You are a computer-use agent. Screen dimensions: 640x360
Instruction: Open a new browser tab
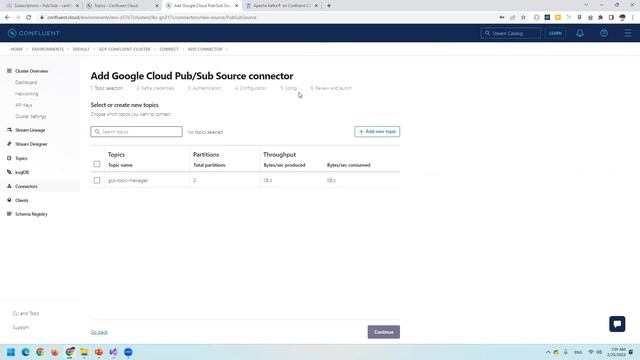tap(329, 6)
